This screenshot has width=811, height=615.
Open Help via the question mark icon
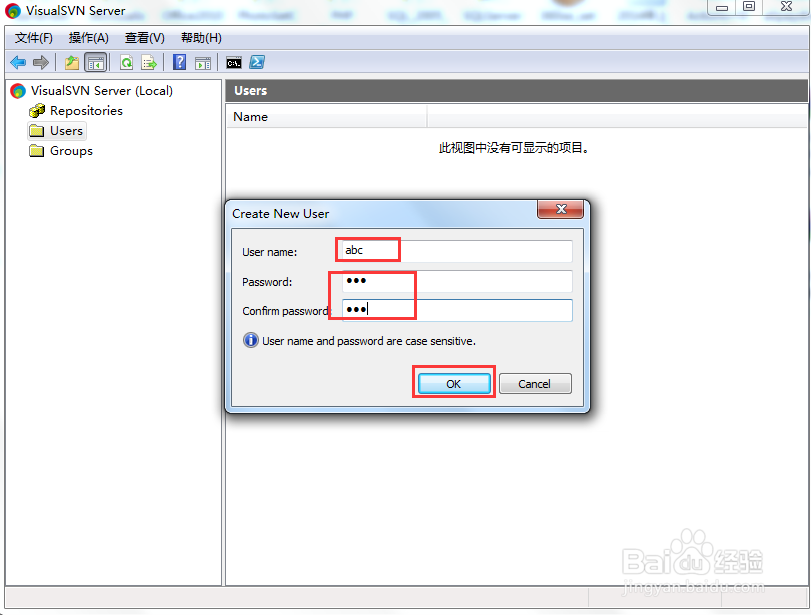[179, 63]
